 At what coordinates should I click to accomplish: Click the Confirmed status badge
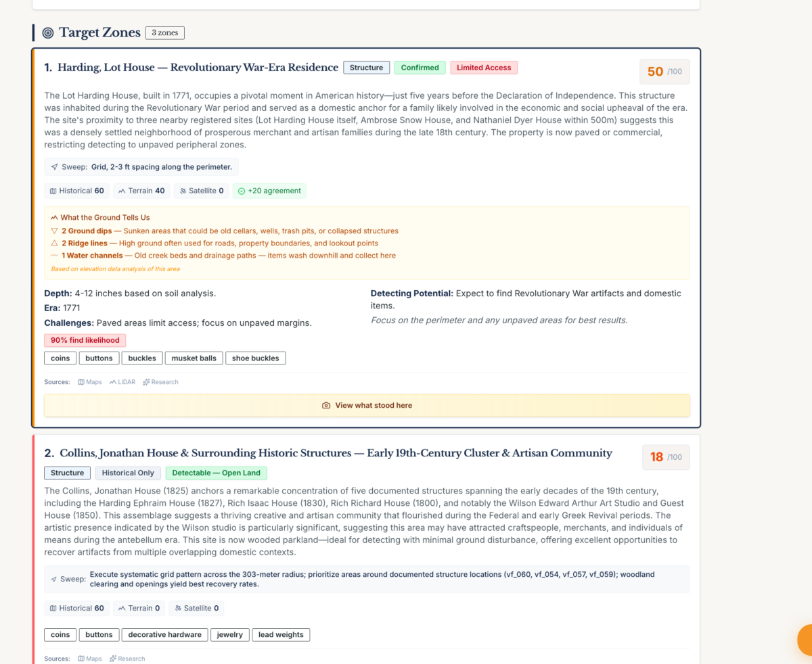coord(420,68)
